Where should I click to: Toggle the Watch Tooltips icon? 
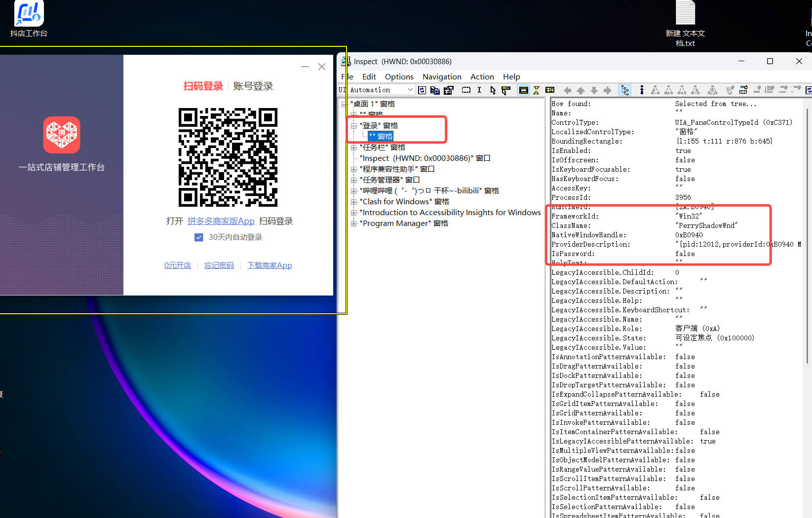(506, 90)
